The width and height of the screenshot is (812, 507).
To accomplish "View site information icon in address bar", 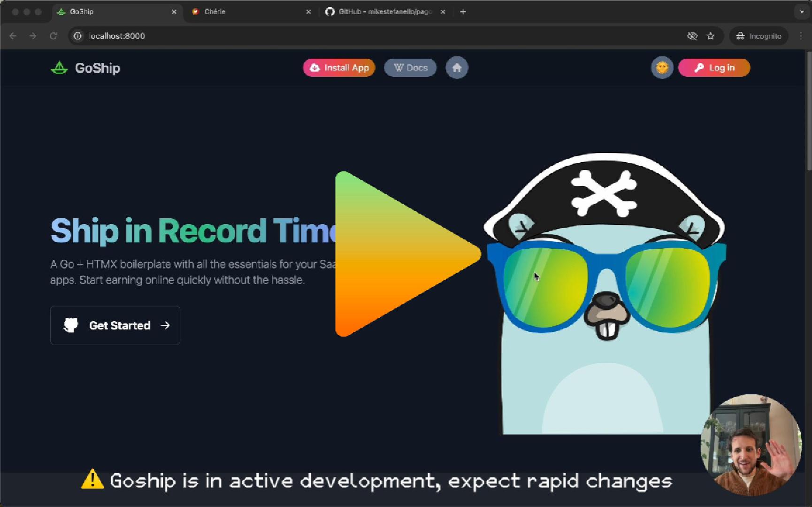I will click(78, 36).
